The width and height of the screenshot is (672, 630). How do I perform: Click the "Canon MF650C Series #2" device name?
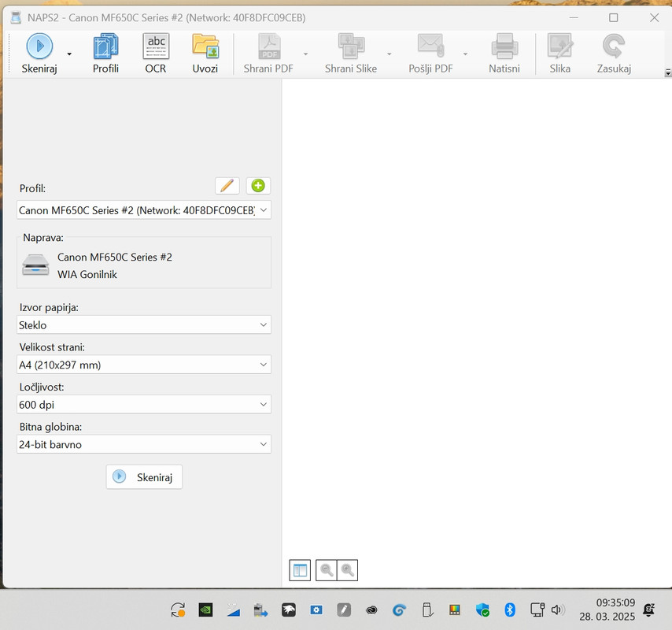[x=115, y=258]
